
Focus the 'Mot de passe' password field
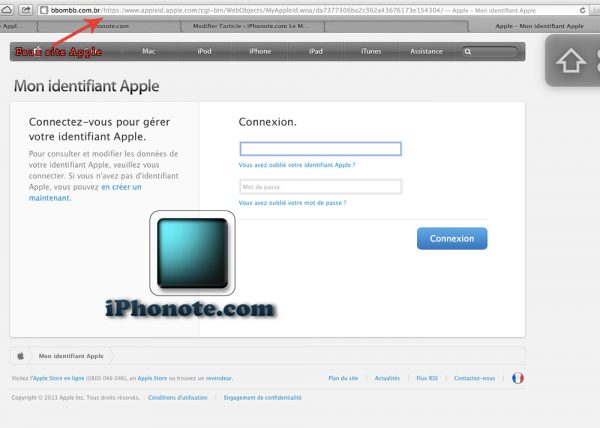[x=321, y=187]
